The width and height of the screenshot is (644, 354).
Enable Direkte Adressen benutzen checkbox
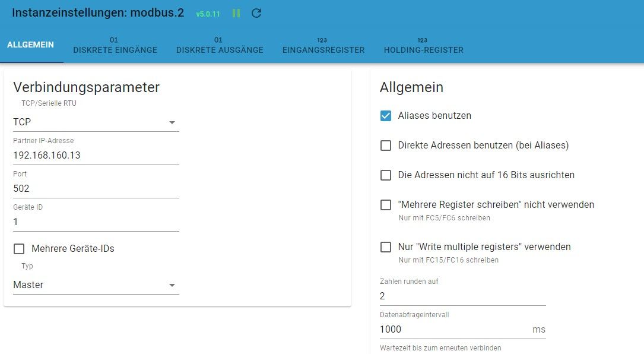386,146
